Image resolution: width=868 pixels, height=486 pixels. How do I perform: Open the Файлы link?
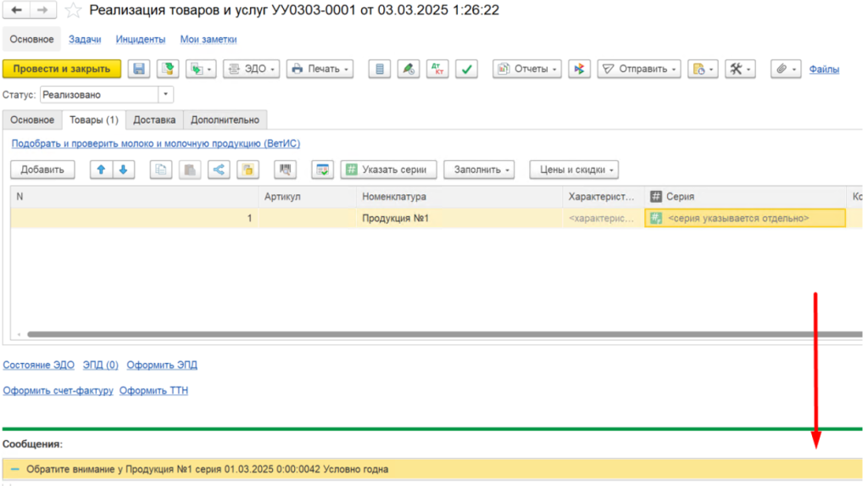(824, 70)
